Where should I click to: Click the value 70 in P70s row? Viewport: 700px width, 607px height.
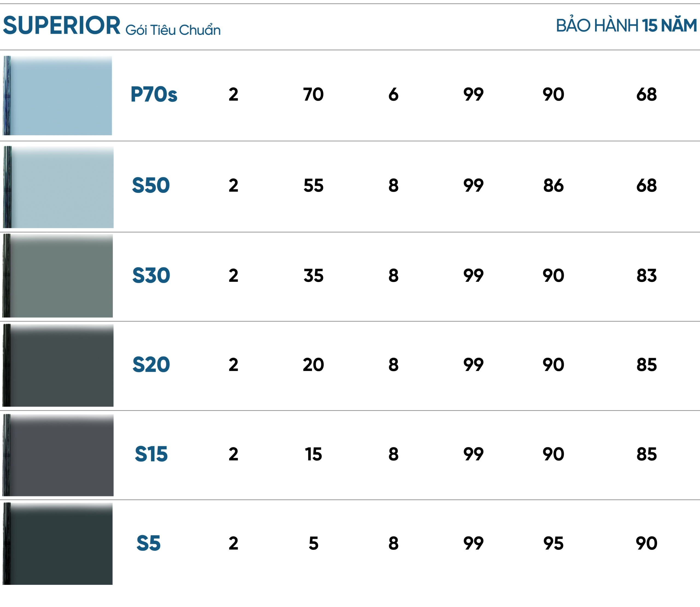coord(313,94)
